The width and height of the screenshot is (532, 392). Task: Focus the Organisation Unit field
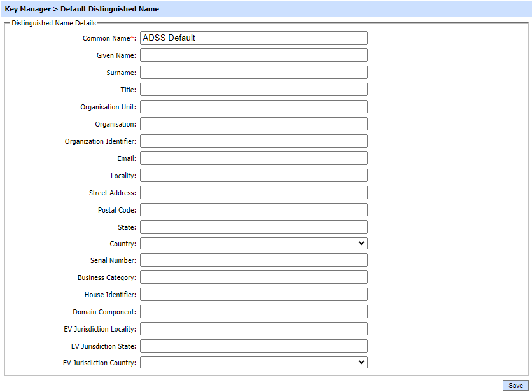253,107
